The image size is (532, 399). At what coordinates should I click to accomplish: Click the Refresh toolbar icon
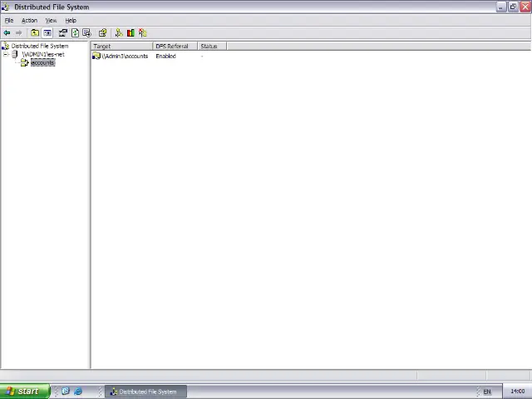[75, 33]
